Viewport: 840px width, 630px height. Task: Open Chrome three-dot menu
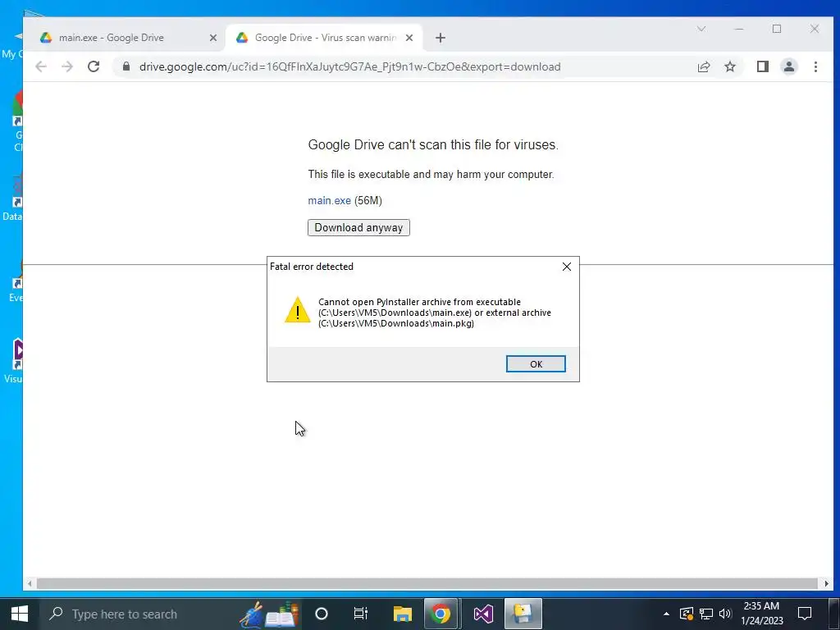point(815,66)
